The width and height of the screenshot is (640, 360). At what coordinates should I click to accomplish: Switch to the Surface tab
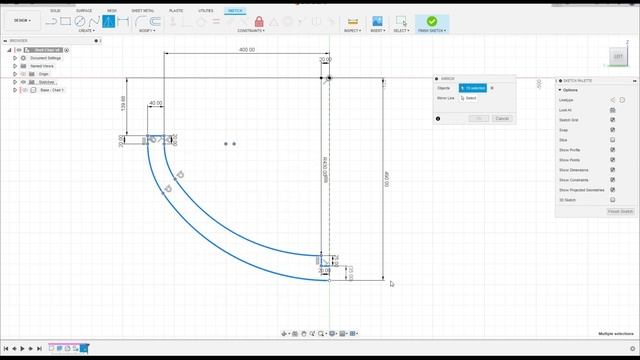(84, 11)
